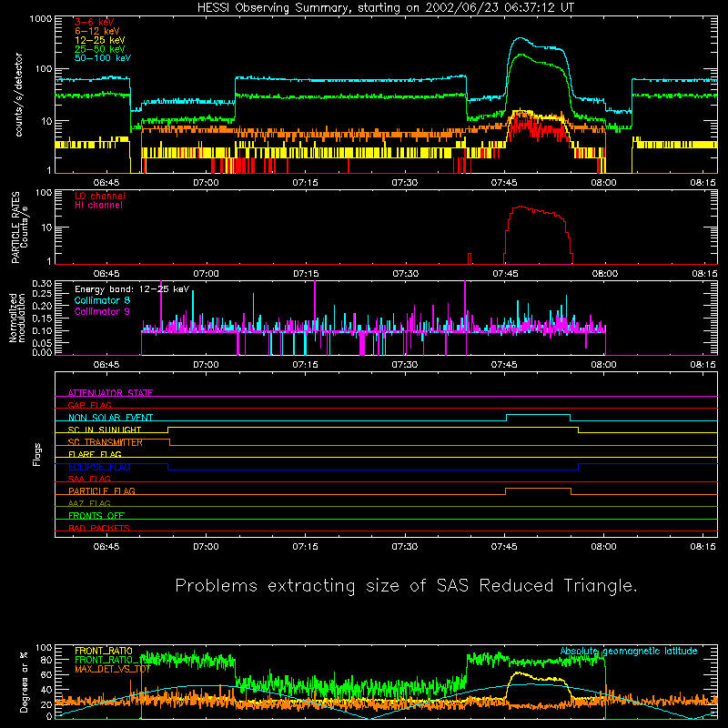Click the PARTICLE_FLAG label

102,490
